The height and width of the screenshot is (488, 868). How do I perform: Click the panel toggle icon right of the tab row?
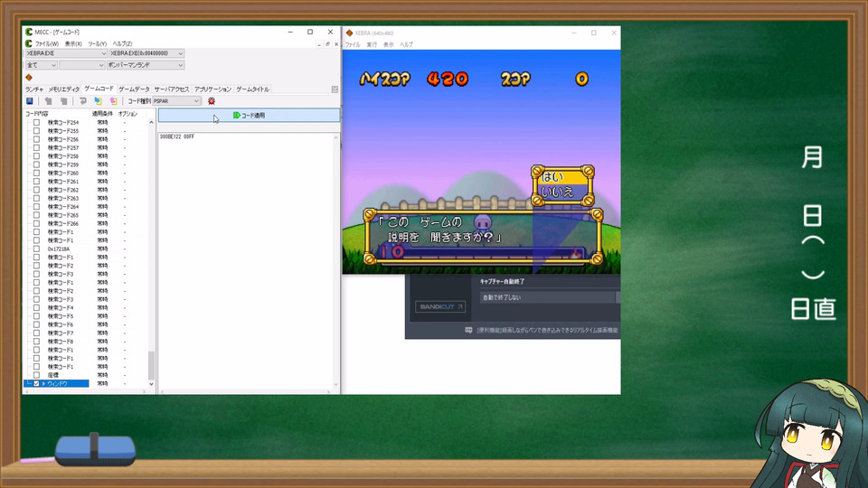point(335,89)
